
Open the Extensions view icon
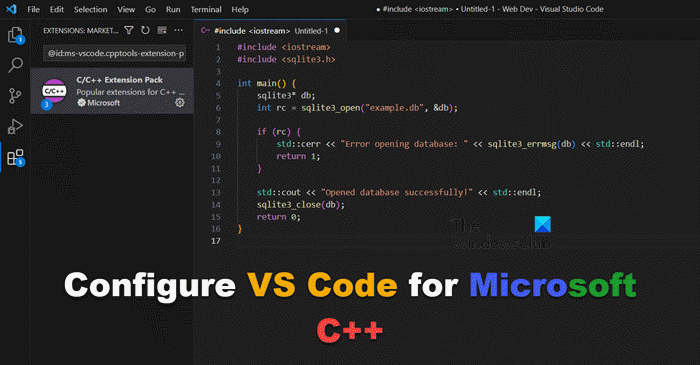[16, 158]
